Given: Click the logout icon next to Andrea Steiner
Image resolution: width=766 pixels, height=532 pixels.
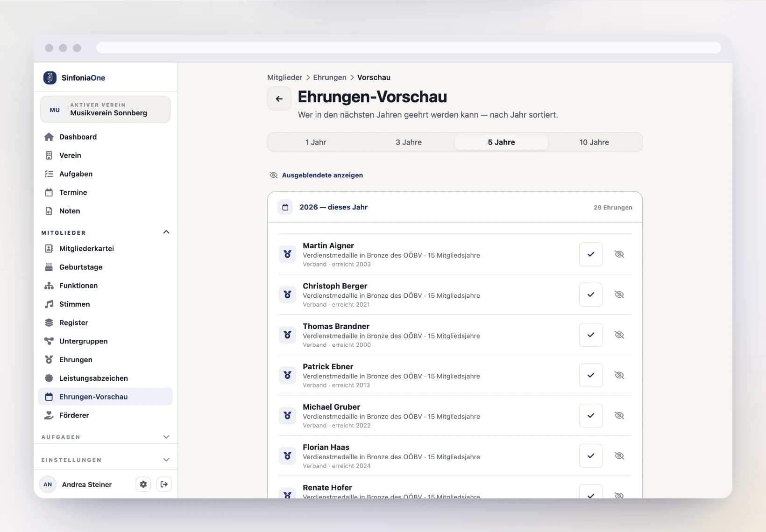Looking at the screenshot, I should pyautogui.click(x=164, y=484).
